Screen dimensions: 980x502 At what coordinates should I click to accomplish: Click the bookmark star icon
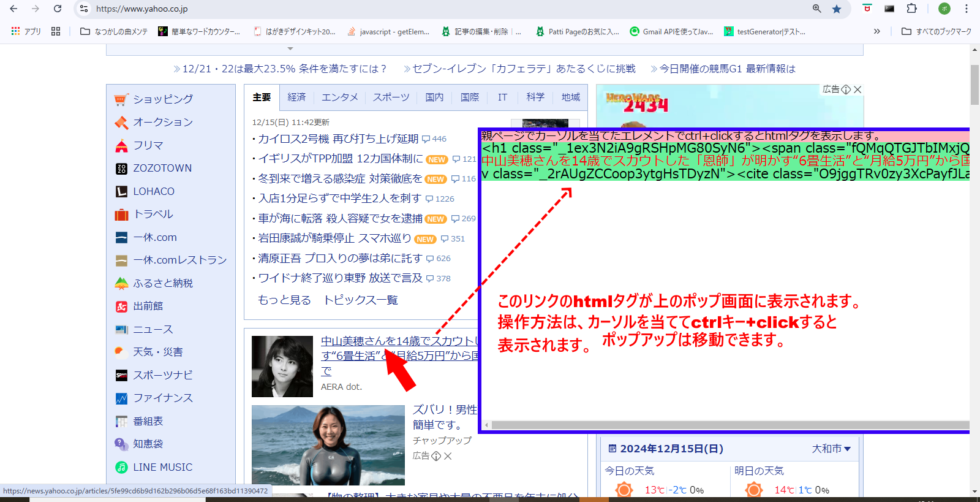(x=837, y=9)
